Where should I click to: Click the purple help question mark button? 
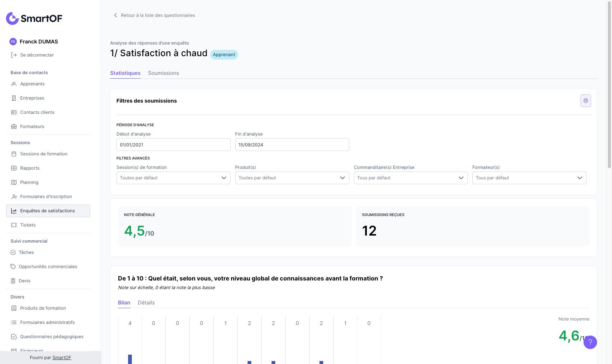pos(590,342)
